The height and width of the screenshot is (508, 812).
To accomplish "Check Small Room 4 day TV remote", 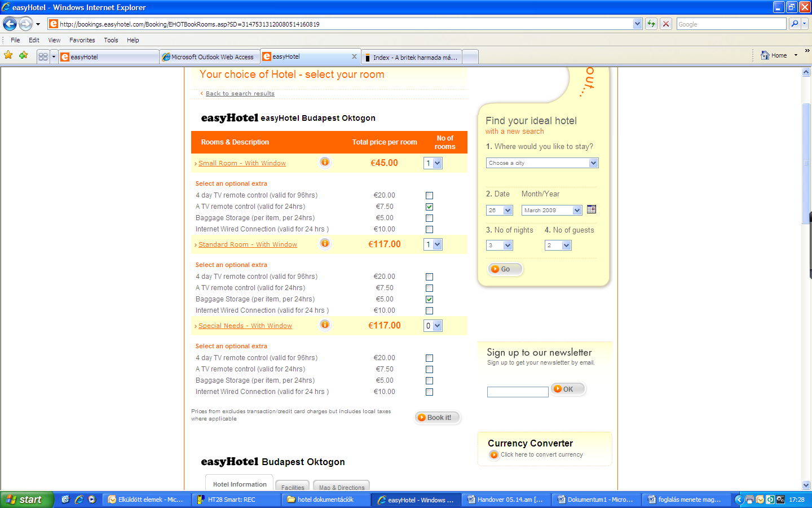I will (429, 195).
